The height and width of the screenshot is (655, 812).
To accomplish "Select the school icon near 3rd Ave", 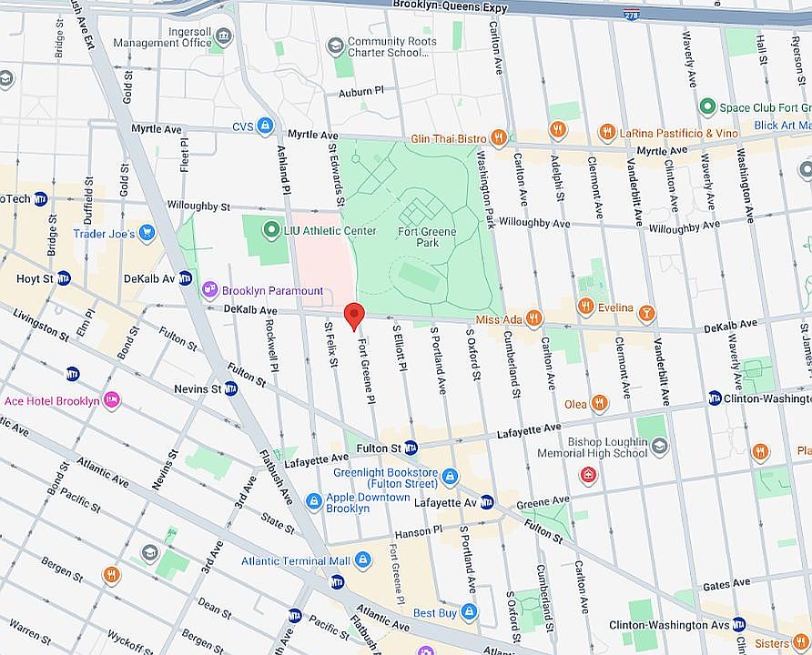I will tap(150, 552).
